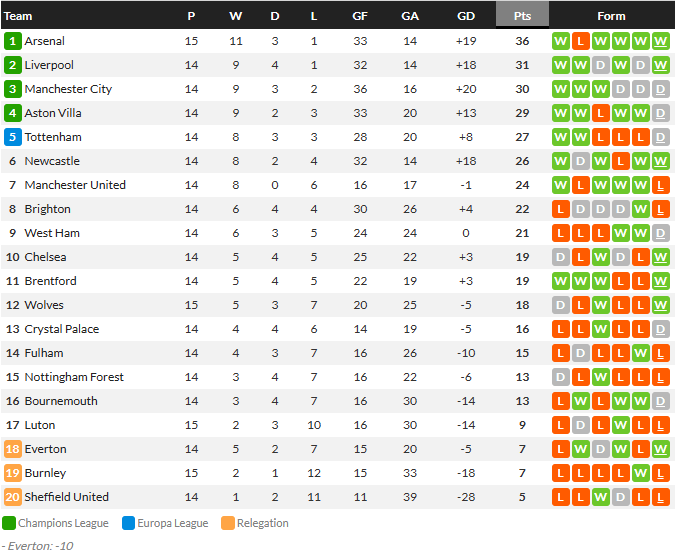
Task: Click Sheffield United's position 20 badge
Action: pyautogui.click(x=12, y=497)
